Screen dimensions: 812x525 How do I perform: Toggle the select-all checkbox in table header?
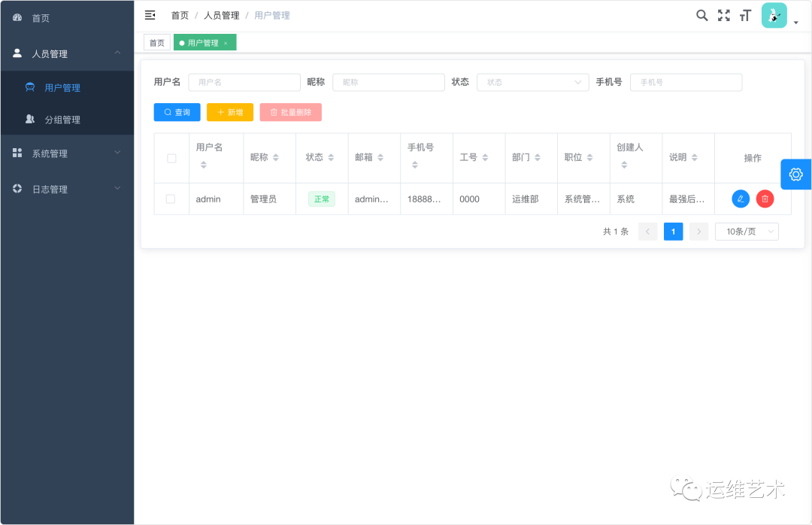pyautogui.click(x=171, y=158)
